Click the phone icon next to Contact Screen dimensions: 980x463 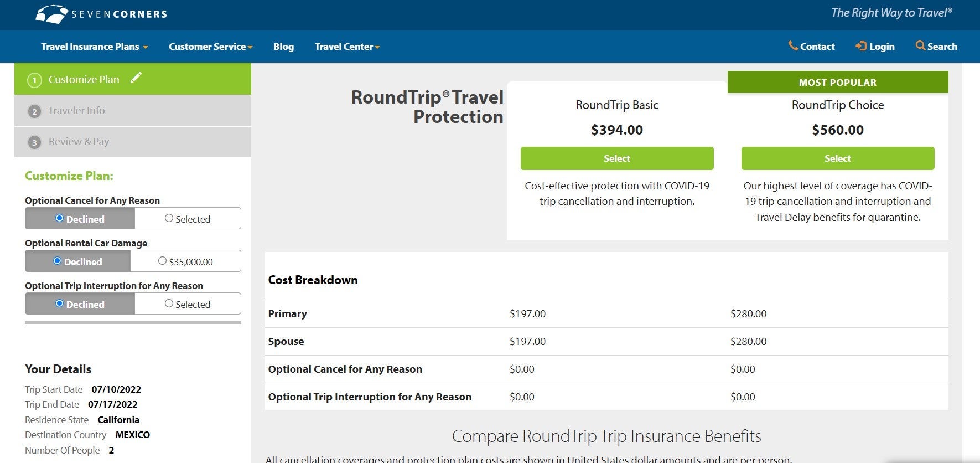coord(793,46)
